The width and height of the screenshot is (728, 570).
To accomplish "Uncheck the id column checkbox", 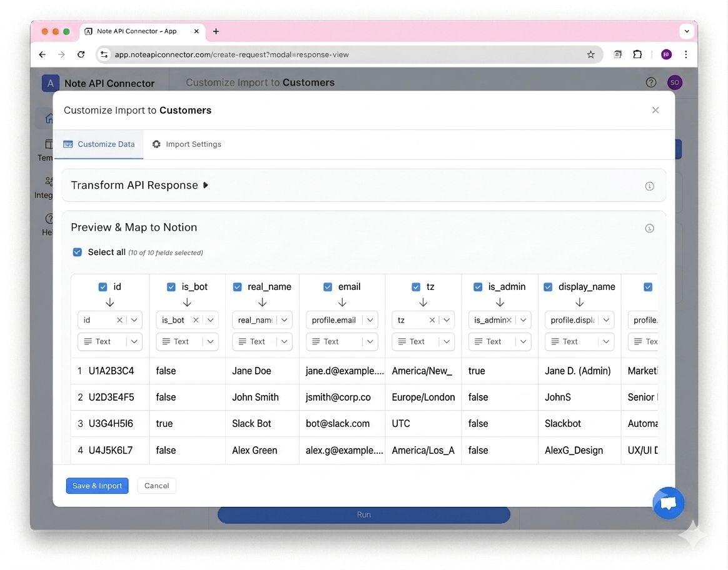I will (103, 287).
